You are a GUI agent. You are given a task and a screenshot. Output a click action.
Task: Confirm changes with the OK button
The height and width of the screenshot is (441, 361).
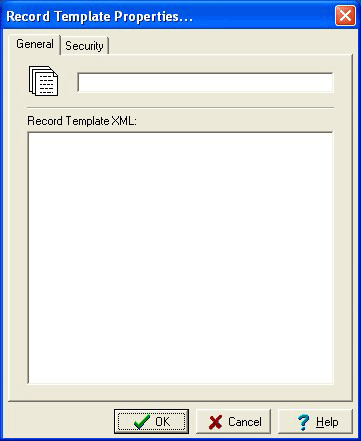coord(151,422)
